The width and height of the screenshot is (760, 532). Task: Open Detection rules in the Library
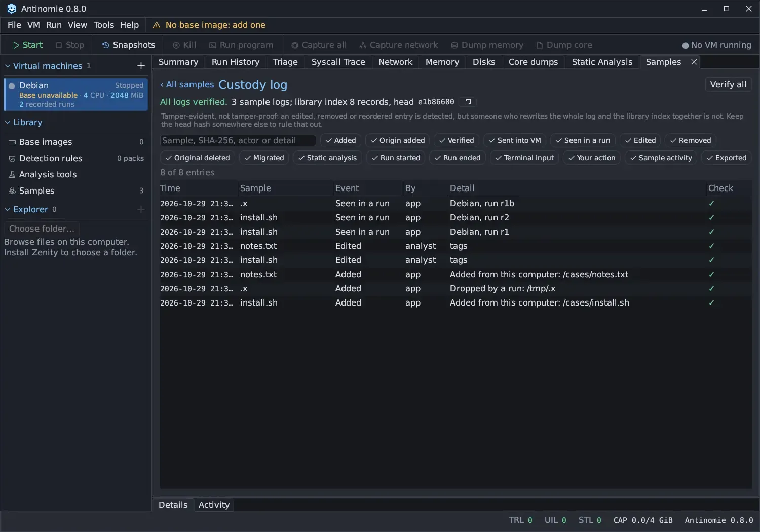[76, 158]
